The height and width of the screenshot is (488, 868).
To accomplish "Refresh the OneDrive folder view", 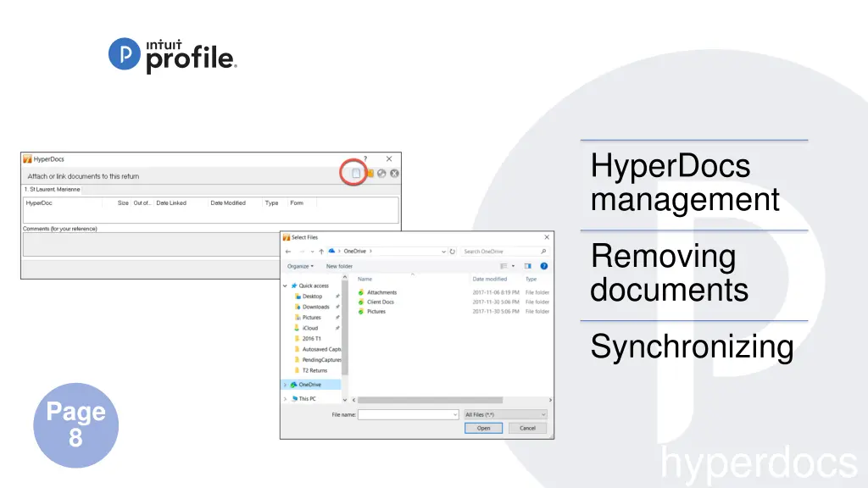I will 453,251.
